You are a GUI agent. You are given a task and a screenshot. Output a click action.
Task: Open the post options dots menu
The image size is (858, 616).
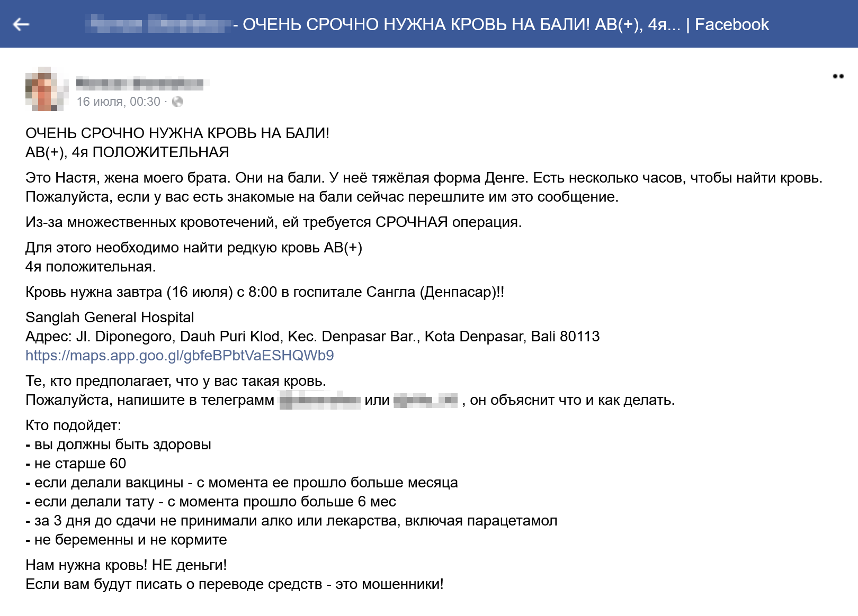pos(838,76)
